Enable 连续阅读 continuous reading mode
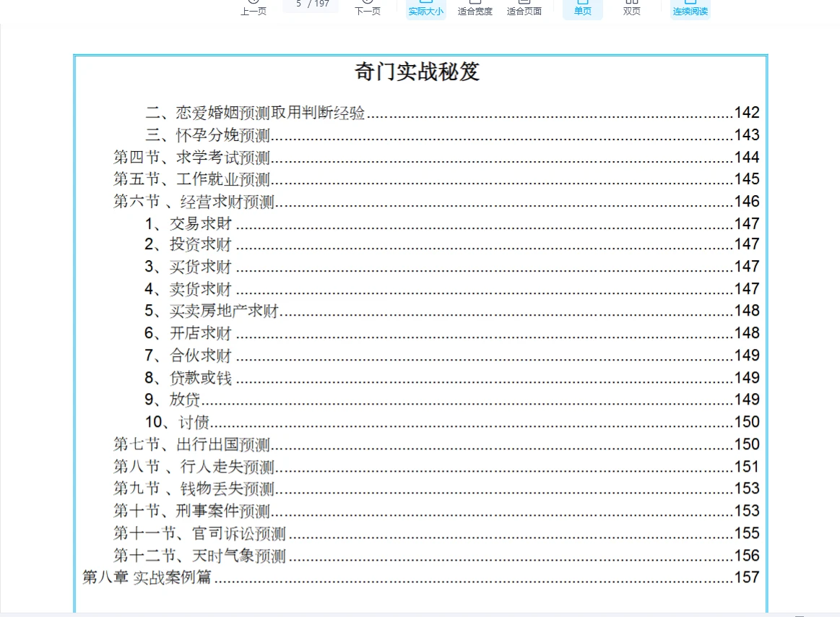Screen dimensions: 840x617 (x=689, y=7)
